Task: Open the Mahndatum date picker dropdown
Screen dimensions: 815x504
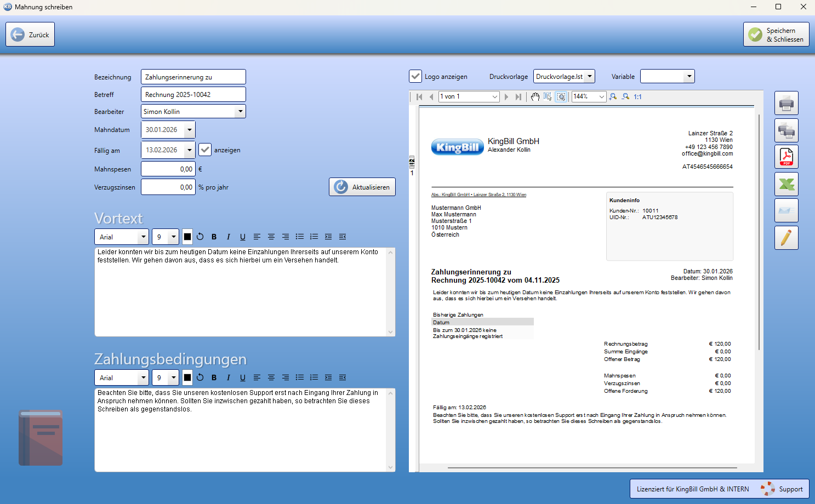Action: [x=189, y=130]
